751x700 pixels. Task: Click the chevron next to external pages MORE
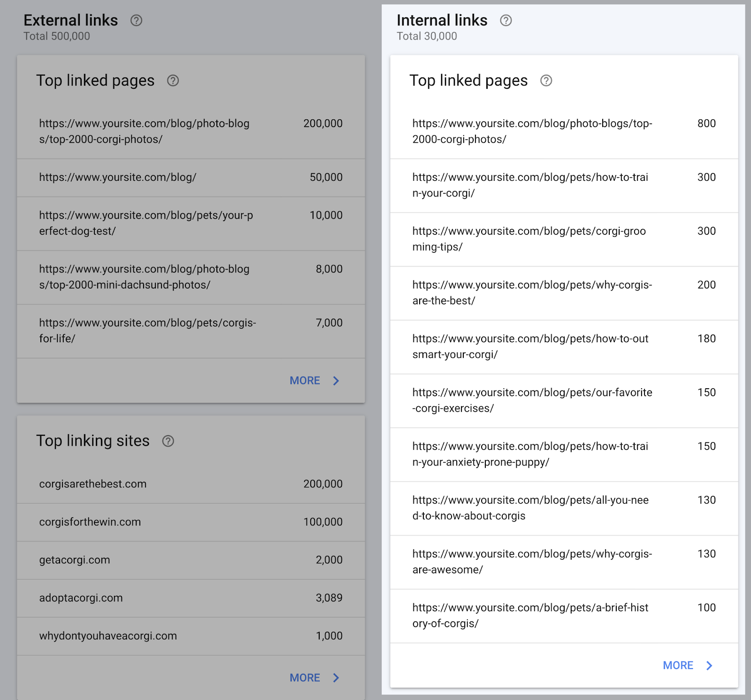click(x=336, y=381)
